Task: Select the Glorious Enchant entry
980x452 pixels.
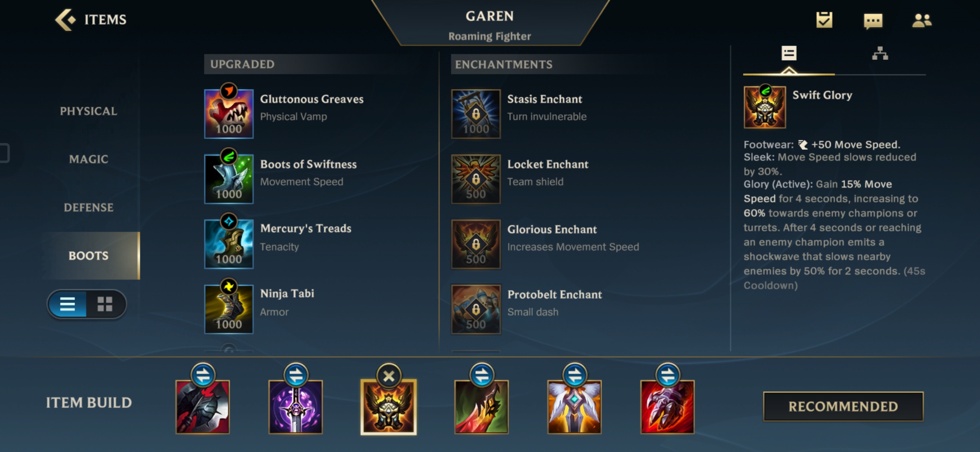Action: [x=545, y=244]
